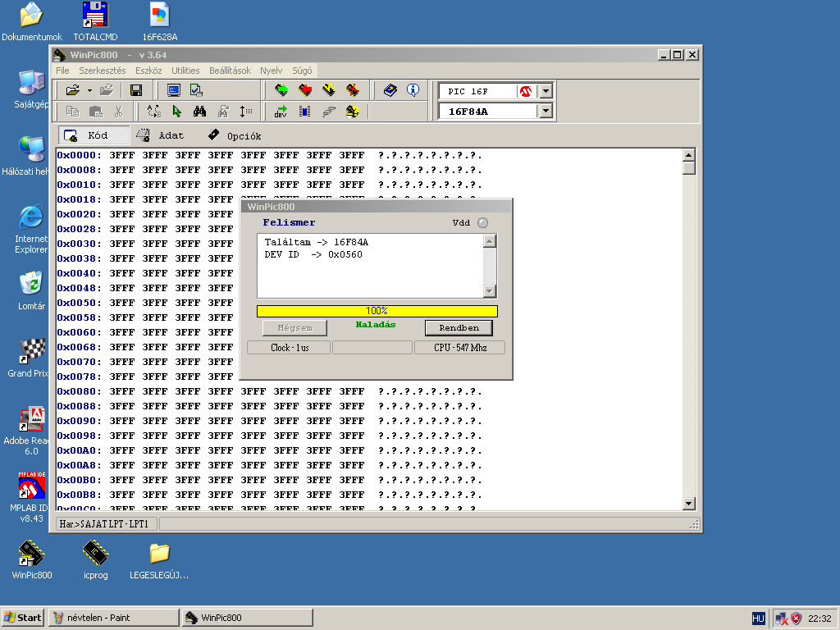Click the address 0x00B0: row
Viewport: 840px width, 630px height.
click(x=269, y=480)
